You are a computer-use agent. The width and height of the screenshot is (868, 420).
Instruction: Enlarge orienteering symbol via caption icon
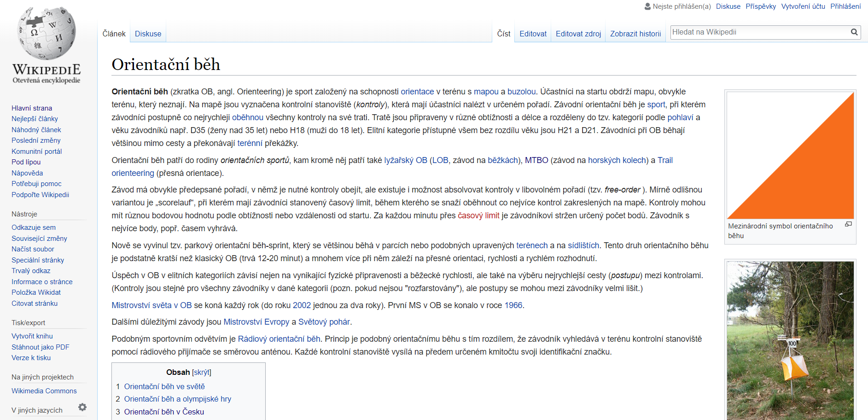point(848,224)
